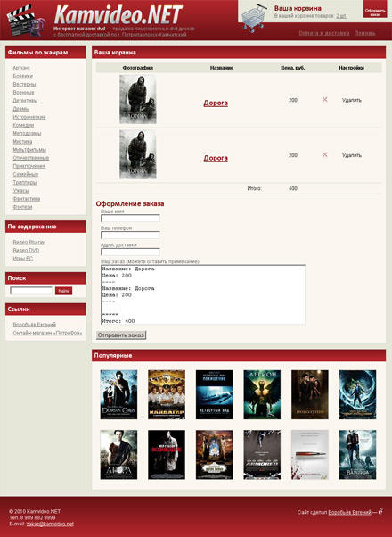Select the Детективы genre
The image size is (392, 537).
pyautogui.click(x=25, y=101)
